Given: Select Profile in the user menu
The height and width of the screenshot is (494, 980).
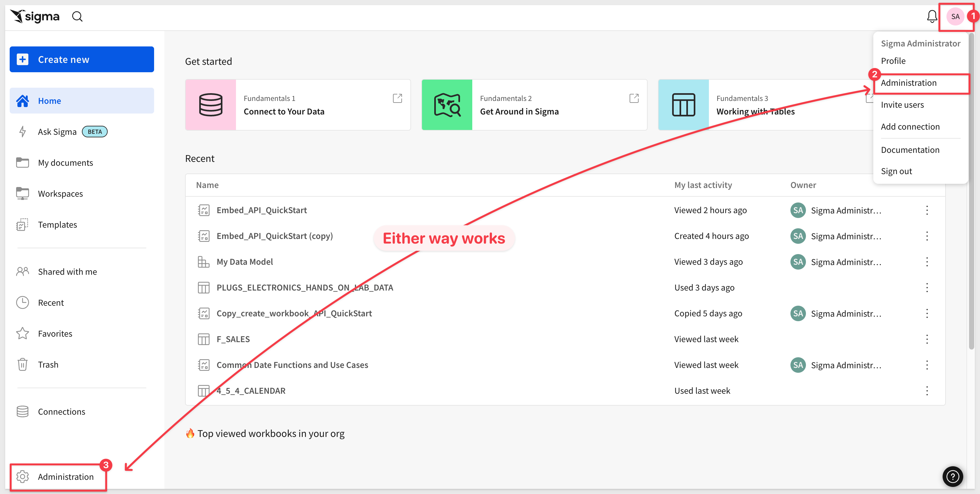Looking at the screenshot, I should [893, 61].
